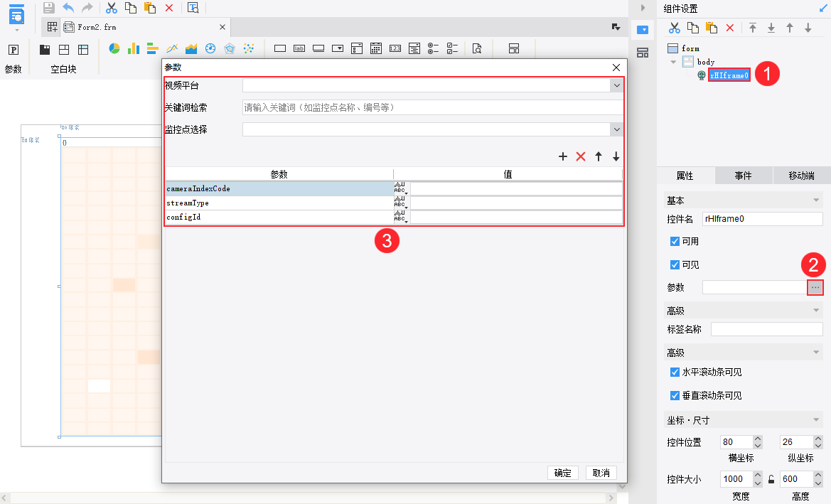
Task: Click the red delete X in main toolbar
Action: point(169,8)
